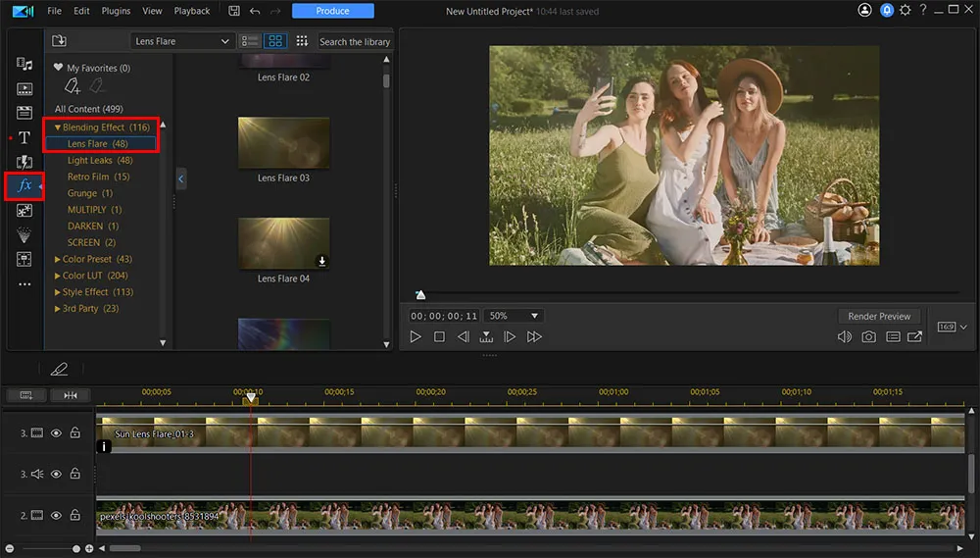Image resolution: width=980 pixels, height=558 pixels.
Task: Open the Plugins menu
Action: click(116, 11)
